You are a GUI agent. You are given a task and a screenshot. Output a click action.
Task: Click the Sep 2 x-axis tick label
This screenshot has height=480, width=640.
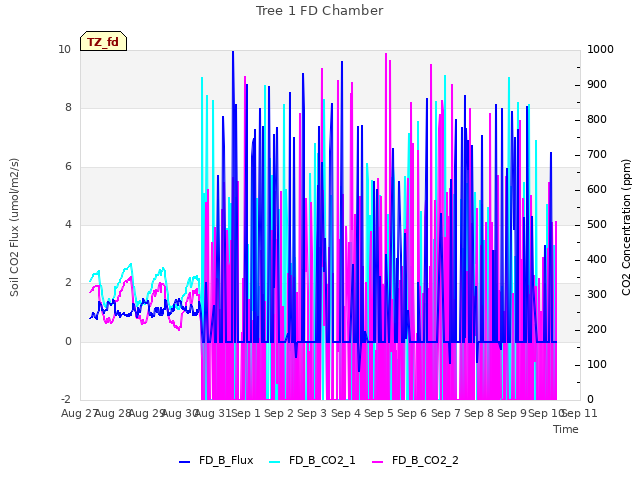pyautogui.click(x=279, y=413)
